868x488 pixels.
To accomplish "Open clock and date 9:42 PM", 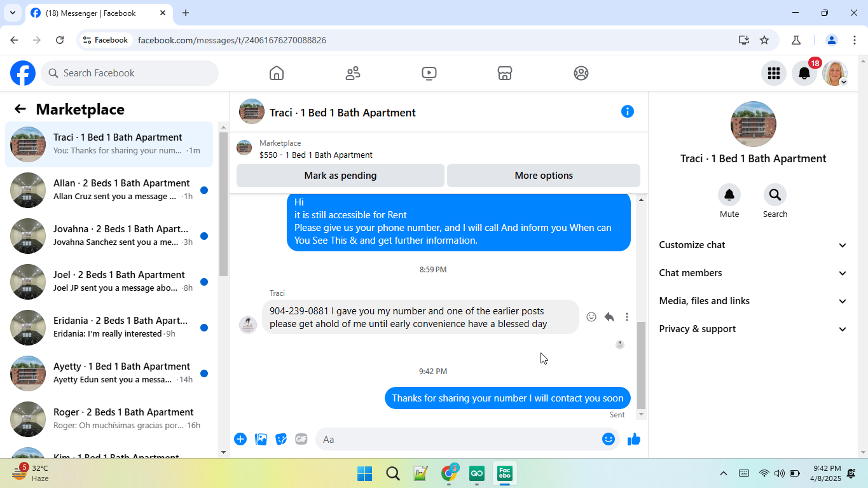I will [827, 473].
